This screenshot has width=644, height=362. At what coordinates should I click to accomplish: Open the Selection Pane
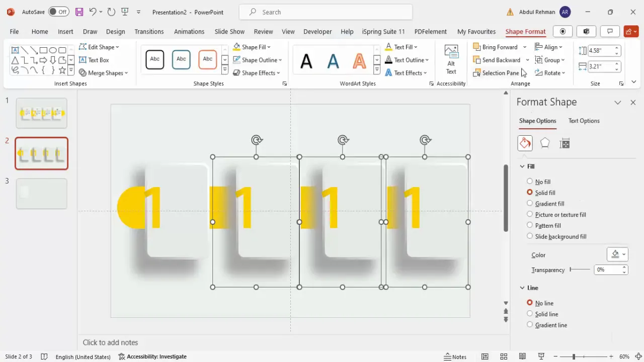pyautogui.click(x=496, y=73)
